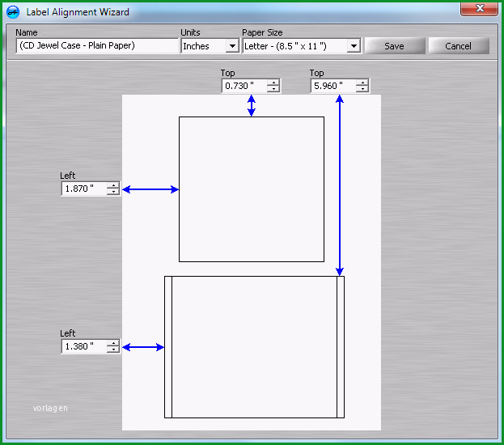Save the label alignment settings
The image size is (504, 445).
[395, 46]
